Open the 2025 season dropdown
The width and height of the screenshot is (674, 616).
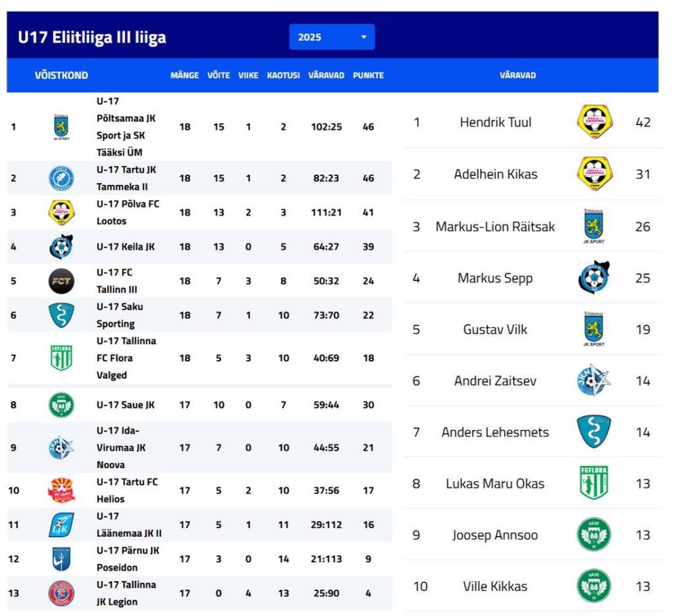332,37
